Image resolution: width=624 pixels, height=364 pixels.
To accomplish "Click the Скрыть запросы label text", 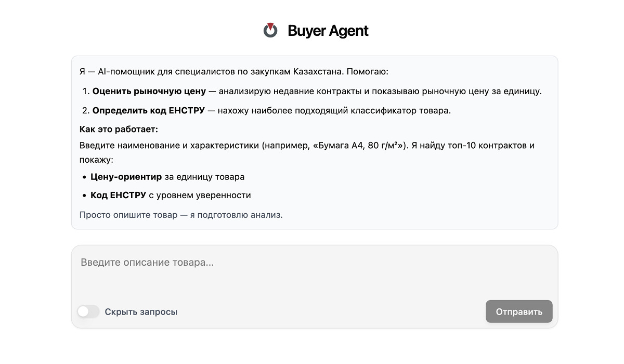I will tap(141, 312).
